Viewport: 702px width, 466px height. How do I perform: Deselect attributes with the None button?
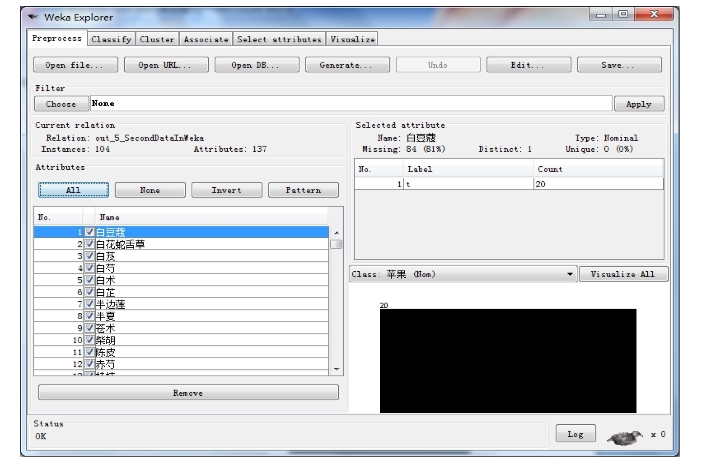click(150, 190)
